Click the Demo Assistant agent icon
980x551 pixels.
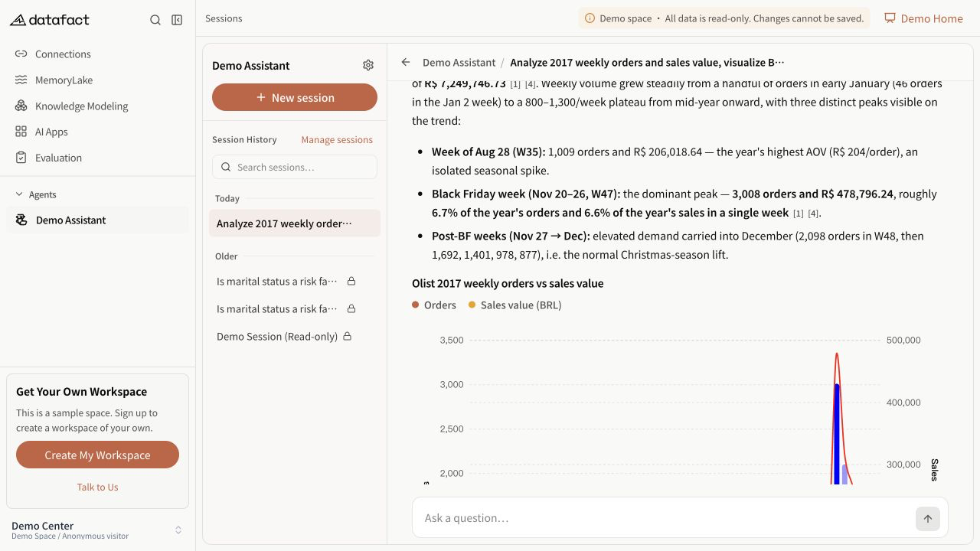(x=21, y=220)
